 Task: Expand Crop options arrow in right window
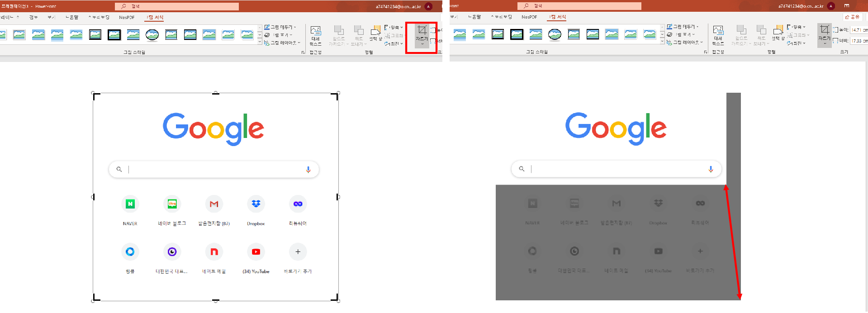pos(824,43)
